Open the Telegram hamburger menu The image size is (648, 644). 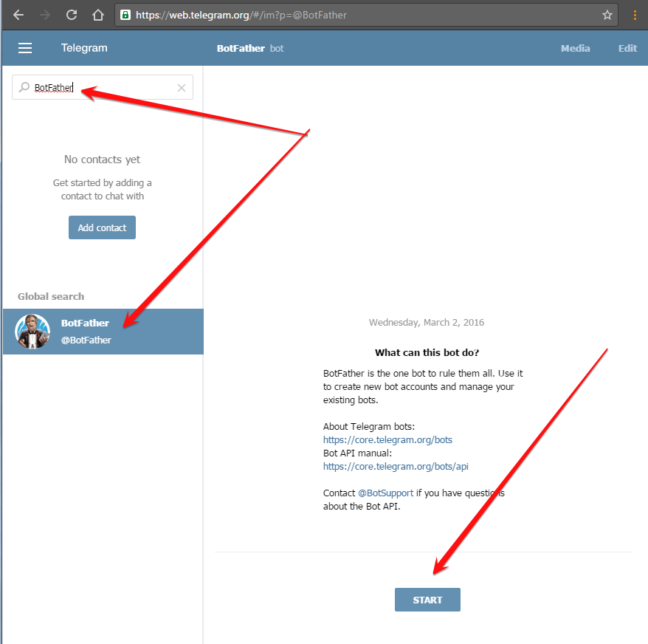pos(25,48)
